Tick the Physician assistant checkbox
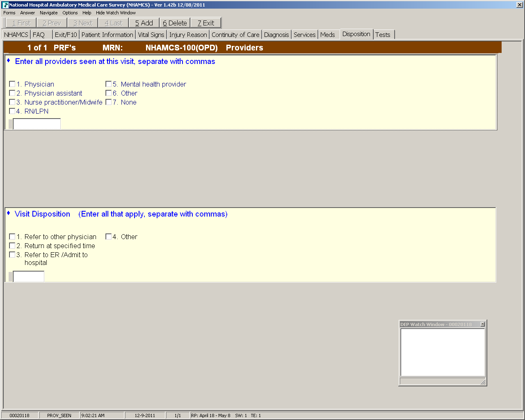This screenshot has height=420, width=525. tap(12, 93)
